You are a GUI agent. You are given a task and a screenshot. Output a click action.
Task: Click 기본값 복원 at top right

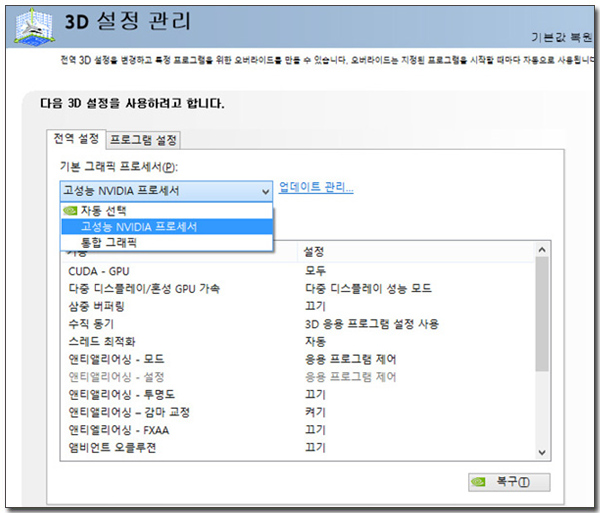click(x=562, y=37)
